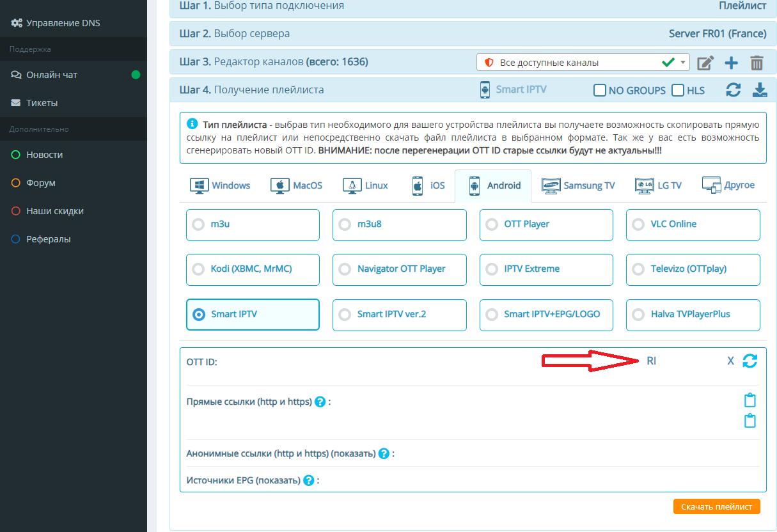The height and width of the screenshot is (532, 777).
Task: Select Navigator OTT Player radio option
Action: pos(400,269)
